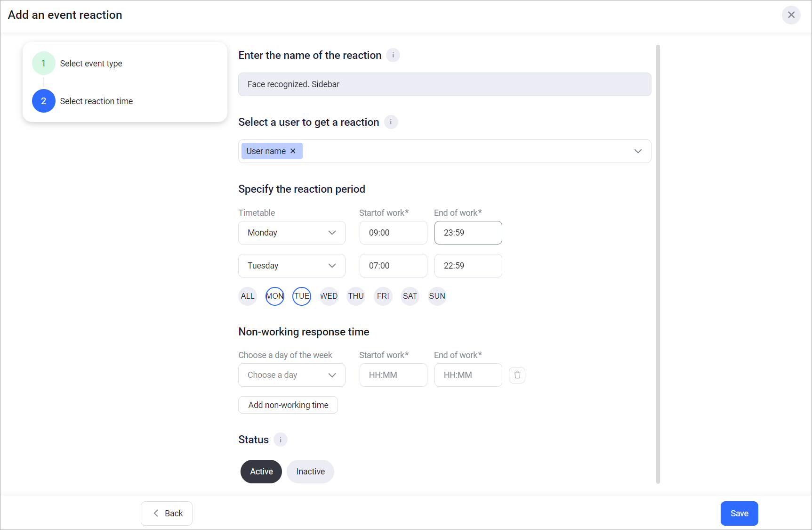Enable the WED day chip

[329, 296]
